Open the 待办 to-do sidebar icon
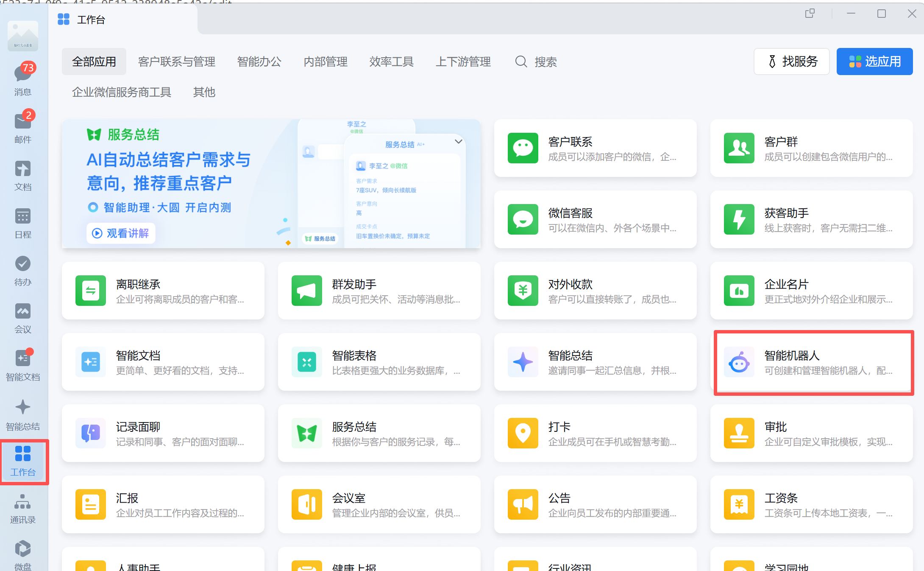The image size is (924, 571). point(23,271)
